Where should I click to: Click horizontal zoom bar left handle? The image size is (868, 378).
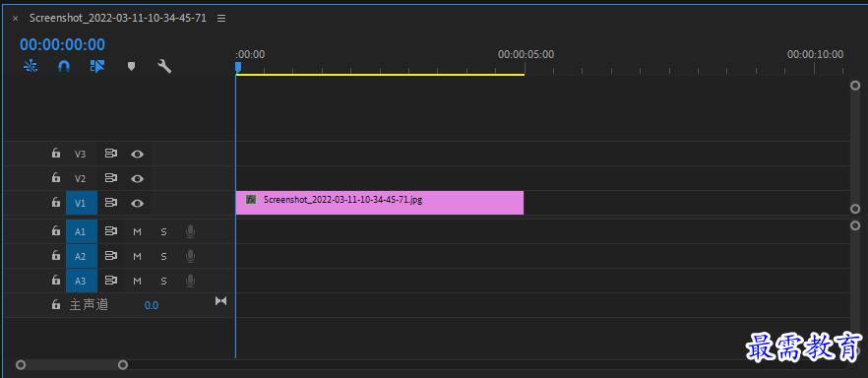[21, 365]
